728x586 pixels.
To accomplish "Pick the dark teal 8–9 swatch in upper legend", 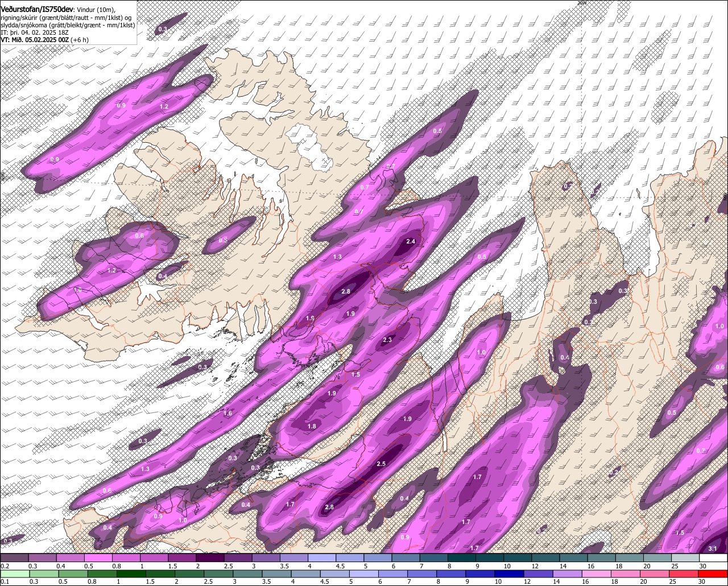I will tap(462, 558).
